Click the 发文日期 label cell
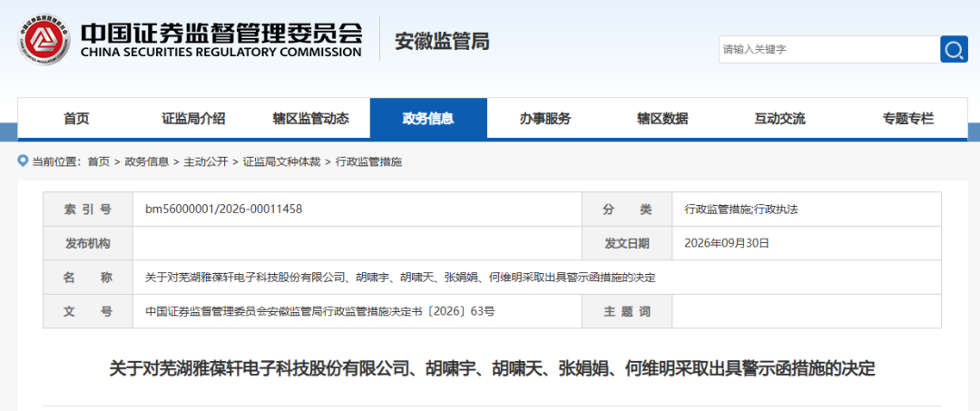Screen dimensions: 980x411 pyautogui.click(x=627, y=243)
